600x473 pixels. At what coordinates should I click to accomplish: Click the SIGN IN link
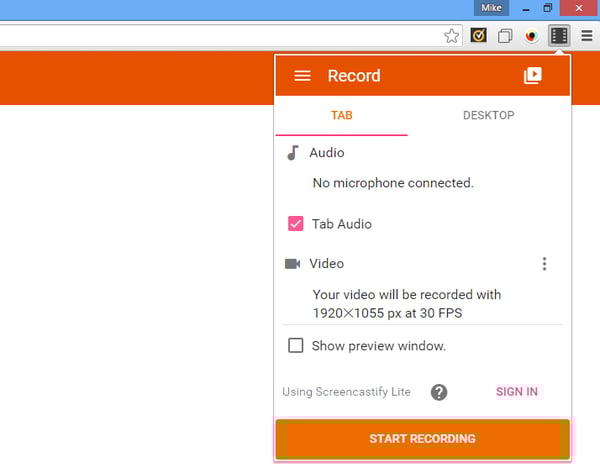[517, 392]
